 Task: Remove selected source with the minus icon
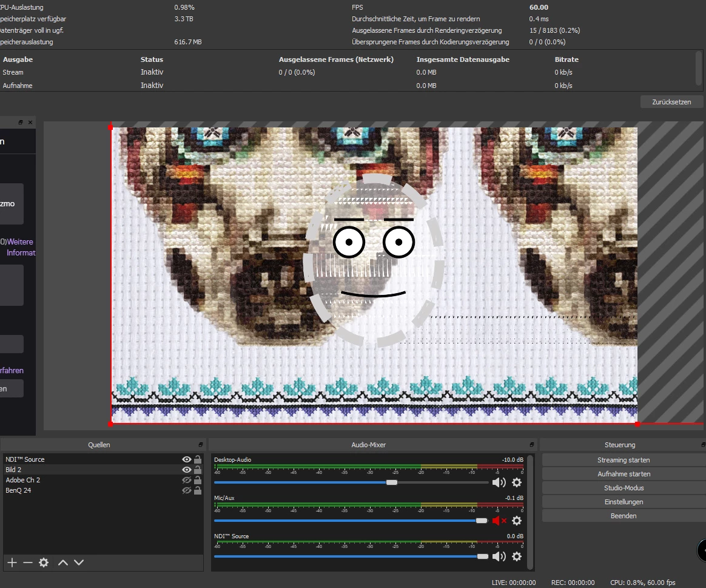[28, 563]
